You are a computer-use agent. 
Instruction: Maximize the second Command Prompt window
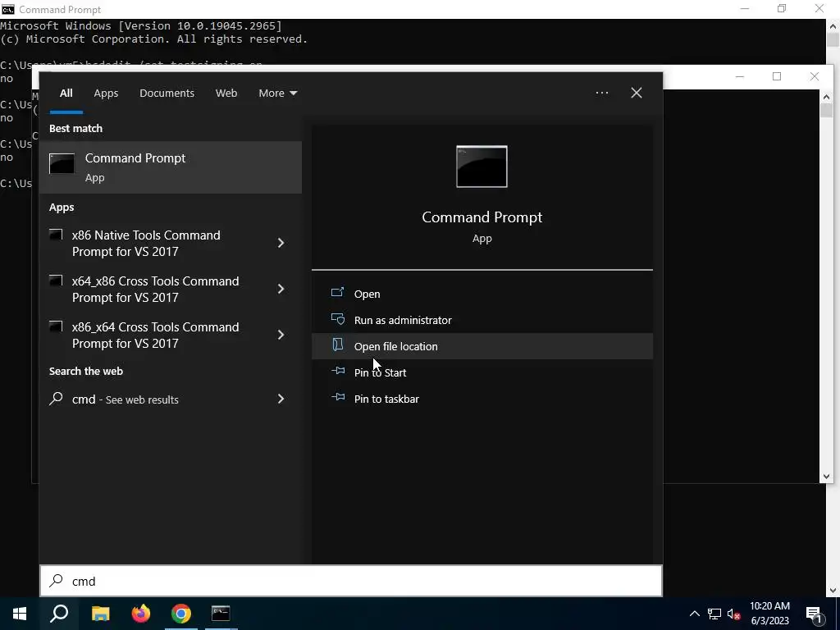(x=777, y=76)
